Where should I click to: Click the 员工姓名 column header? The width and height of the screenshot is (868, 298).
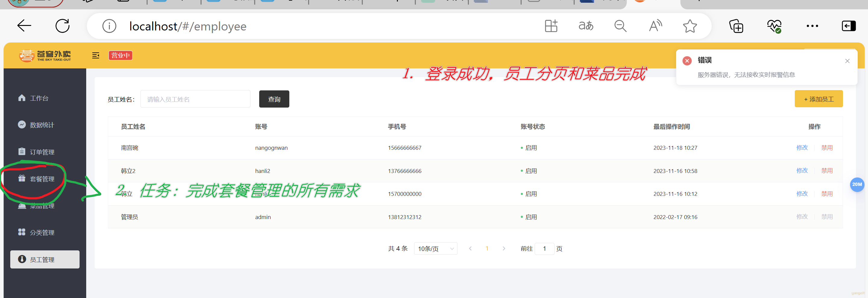coord(133,127)
